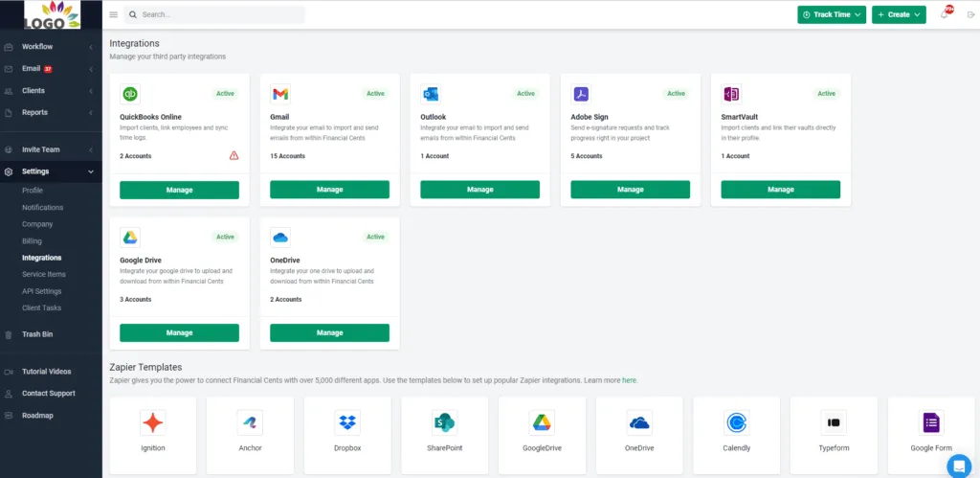Expand the Clients sidebar menu
Screen dimensions: 980x478
coord(51,91)
